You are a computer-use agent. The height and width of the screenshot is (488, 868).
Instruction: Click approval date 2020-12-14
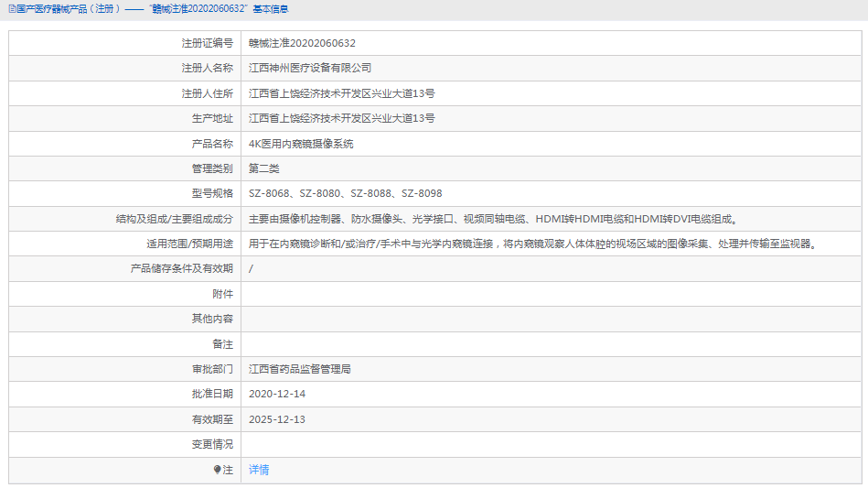coord(277,395)
